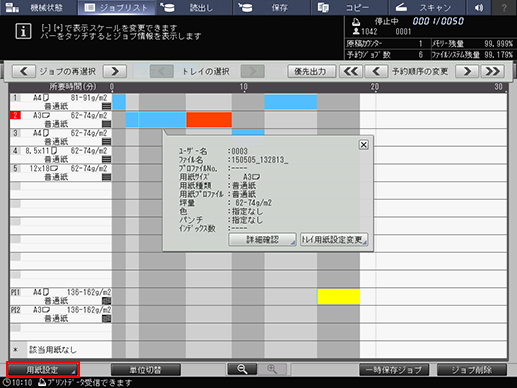This screenshot has width=517, height=388.
Task: Click the speaker volume icon
Action: pos(479,7)
